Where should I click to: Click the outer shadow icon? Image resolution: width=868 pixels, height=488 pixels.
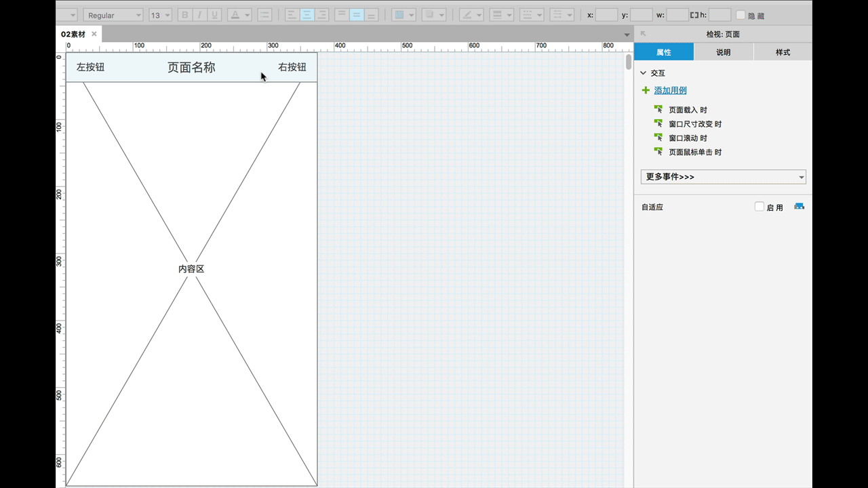point(429,15)
